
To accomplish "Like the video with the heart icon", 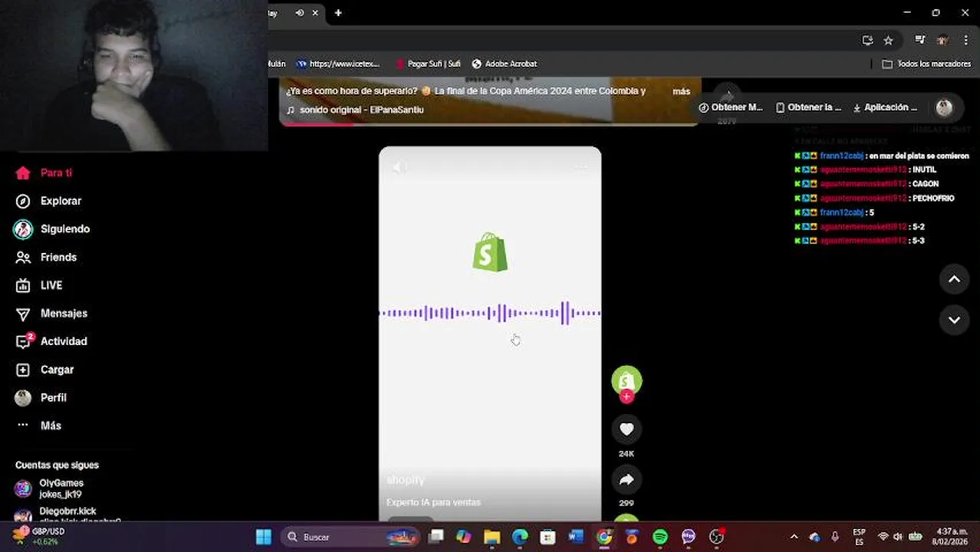I will click(x=626, y=429).
